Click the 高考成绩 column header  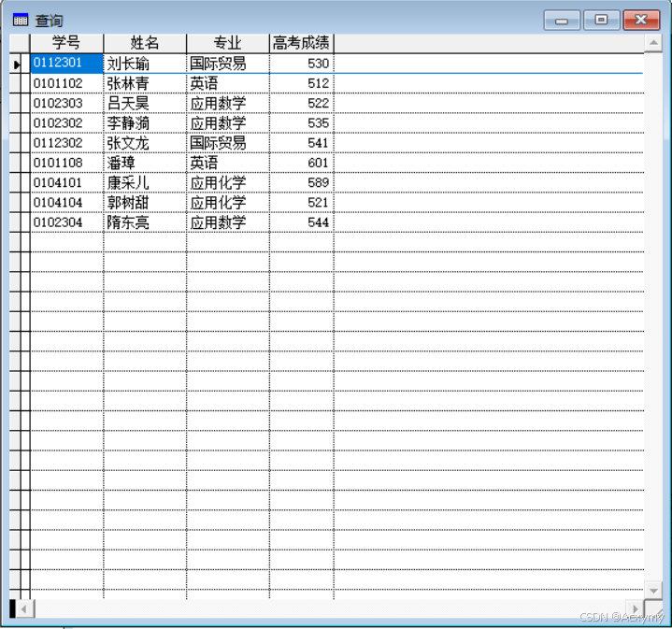(301, 43)
